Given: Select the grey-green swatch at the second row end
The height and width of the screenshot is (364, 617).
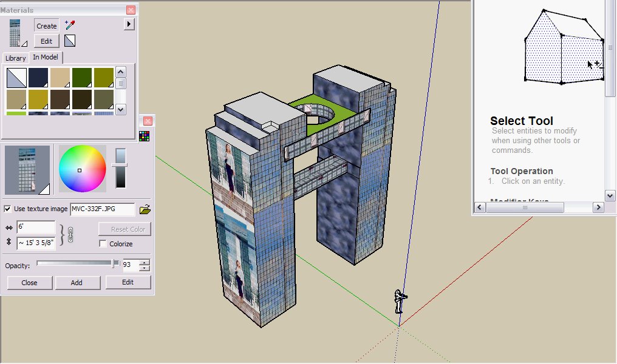Looking at the screenshot, I should coord(104,99).
